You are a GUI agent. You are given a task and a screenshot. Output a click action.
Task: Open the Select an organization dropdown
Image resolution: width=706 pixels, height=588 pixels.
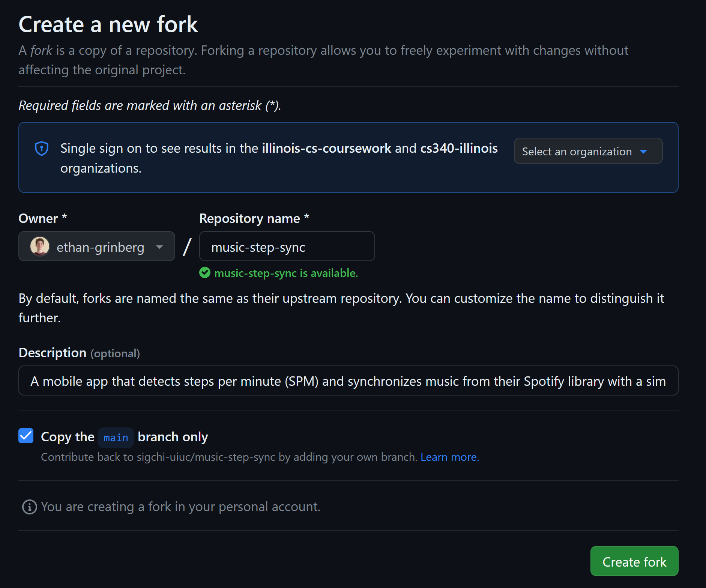[x=588, y=151]
